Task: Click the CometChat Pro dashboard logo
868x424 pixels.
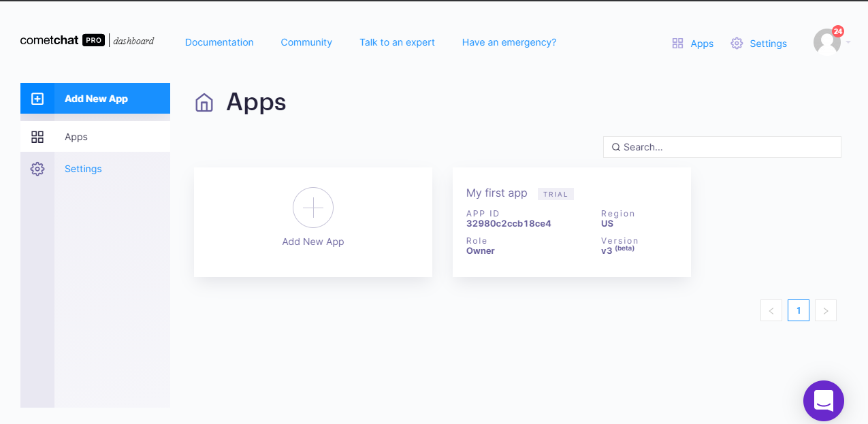Action: point(87,41)
